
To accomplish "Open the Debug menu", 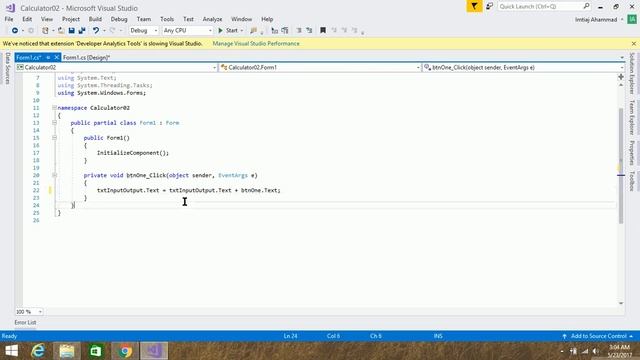I will [x=119, y=19].
